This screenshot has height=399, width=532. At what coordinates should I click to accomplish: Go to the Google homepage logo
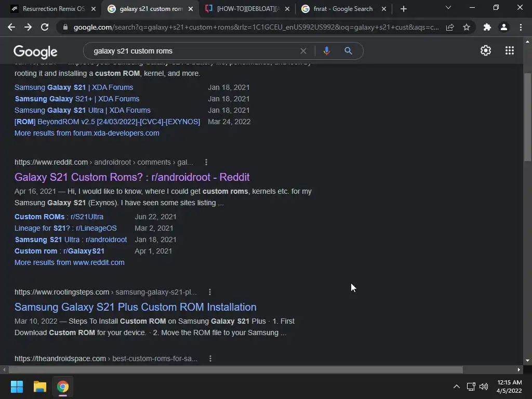click(35, 51)
